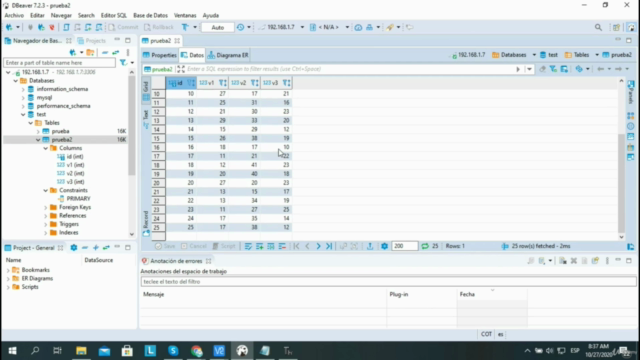Open the Editor SQL menu

(x=113, y=16)
